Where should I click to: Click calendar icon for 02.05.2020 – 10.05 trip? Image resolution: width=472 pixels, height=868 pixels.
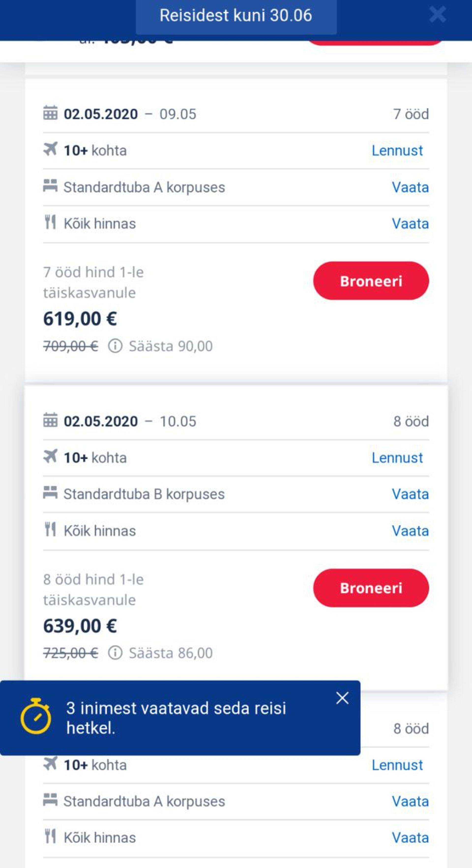50,421
